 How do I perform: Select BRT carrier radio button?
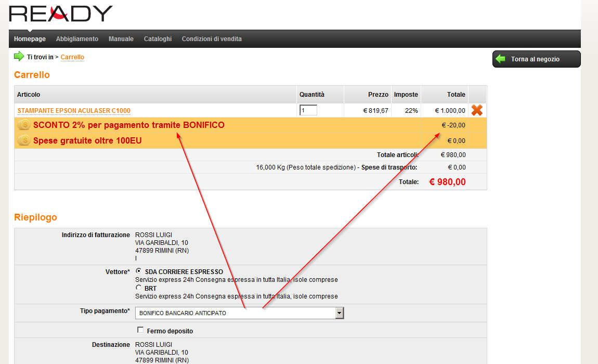pyautogui.click(x=138, y=288)
